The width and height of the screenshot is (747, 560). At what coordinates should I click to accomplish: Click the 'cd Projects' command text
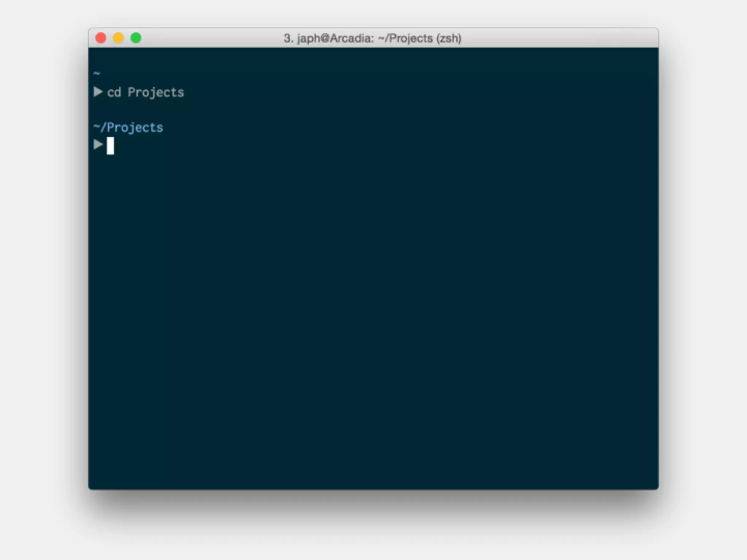click(146, 93)
